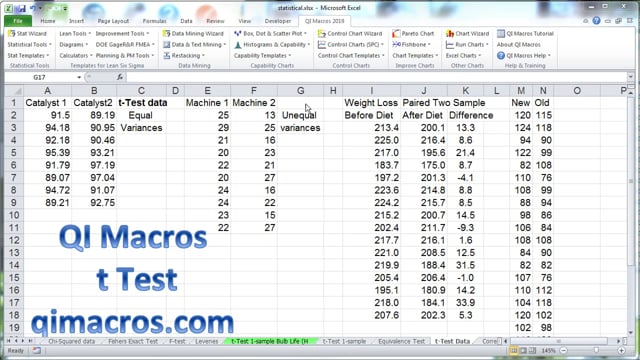Open Statistical Tools dropdown
The height and width of the screenshot is (360, 640).
click(x=29, y=44)
